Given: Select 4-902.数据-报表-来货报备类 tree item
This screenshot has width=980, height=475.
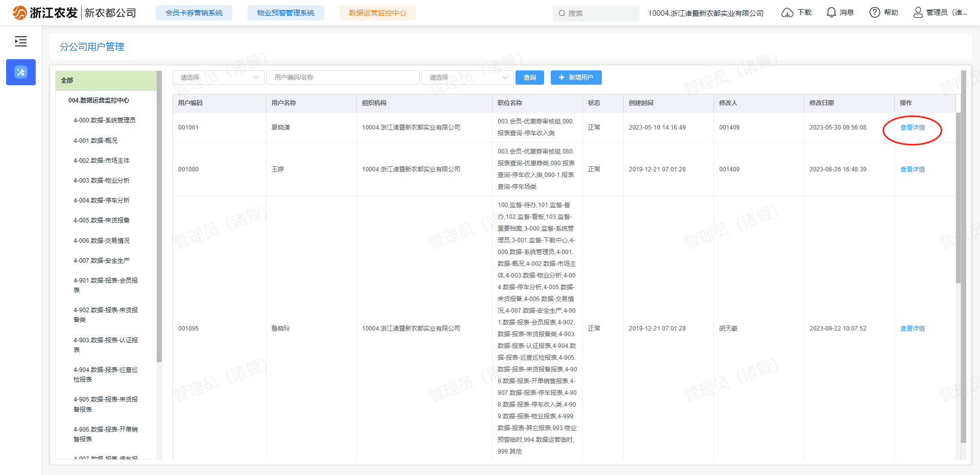Looking at the screenshot, I should [x=106, y=315].
